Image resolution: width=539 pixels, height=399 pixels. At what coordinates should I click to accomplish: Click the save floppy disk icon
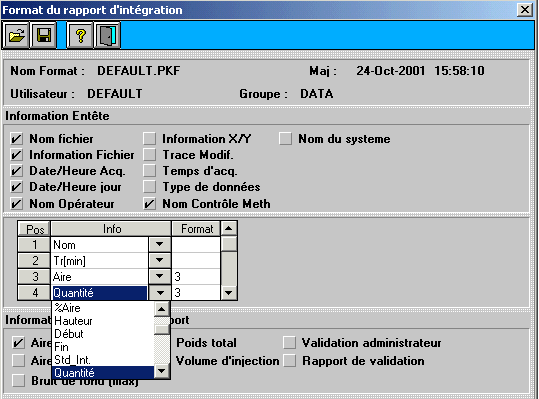[x=44, y=35]
